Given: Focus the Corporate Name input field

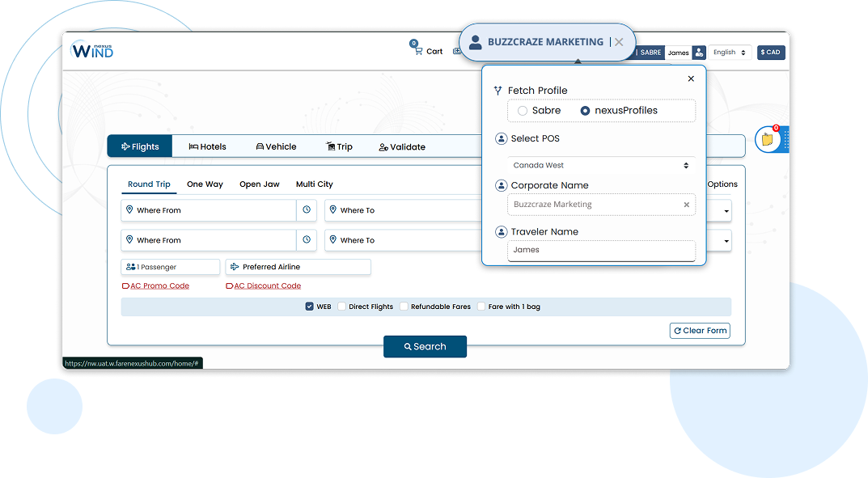Looking at the screenshot, I should pos(601,205).
